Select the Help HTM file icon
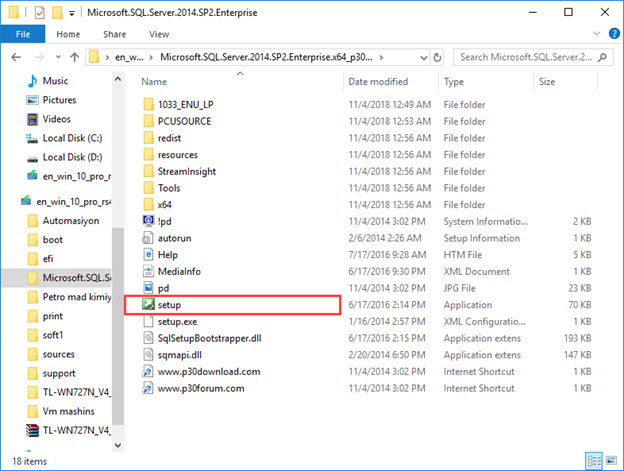Image resolution: width=624 pixels, height=471 pixels. tap(148, 255)
